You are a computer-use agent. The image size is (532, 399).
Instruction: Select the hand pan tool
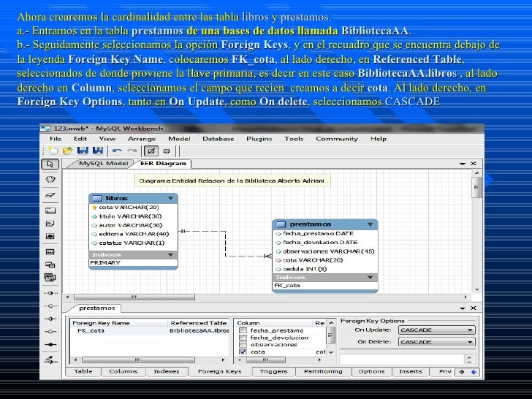50,180
